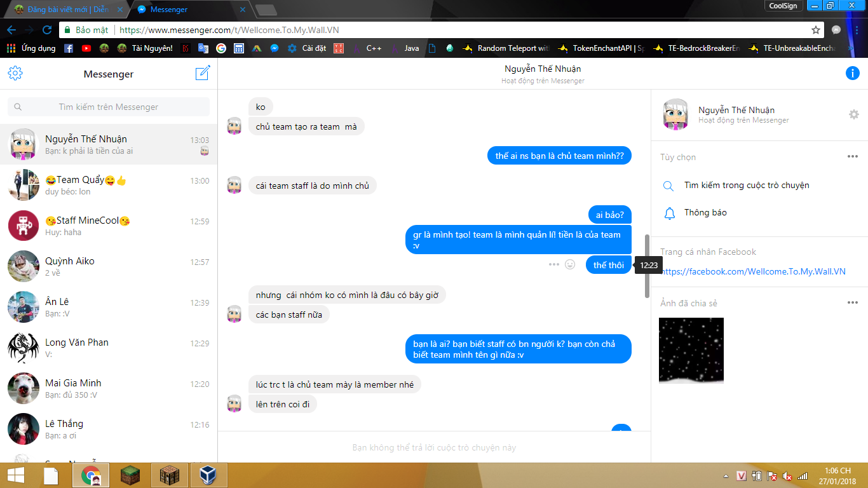Open the Mai Gia Minh conversation
Viewport: 868px width, 488px height.
[x=109, y=388]
